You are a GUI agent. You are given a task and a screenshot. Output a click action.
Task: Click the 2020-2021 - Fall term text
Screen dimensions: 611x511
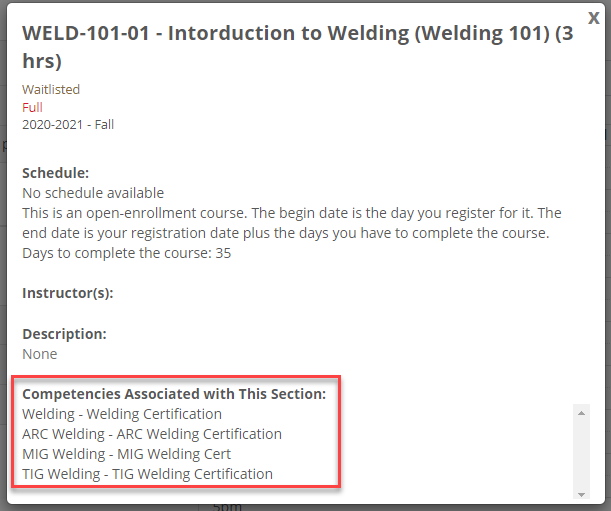click(68, 124)
